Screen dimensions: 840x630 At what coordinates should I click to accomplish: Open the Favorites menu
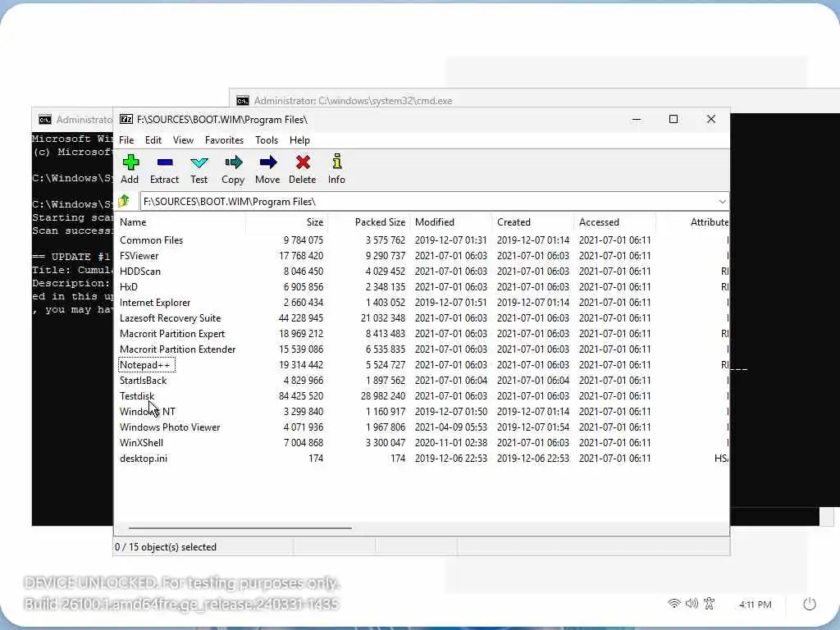click(224, 139)
